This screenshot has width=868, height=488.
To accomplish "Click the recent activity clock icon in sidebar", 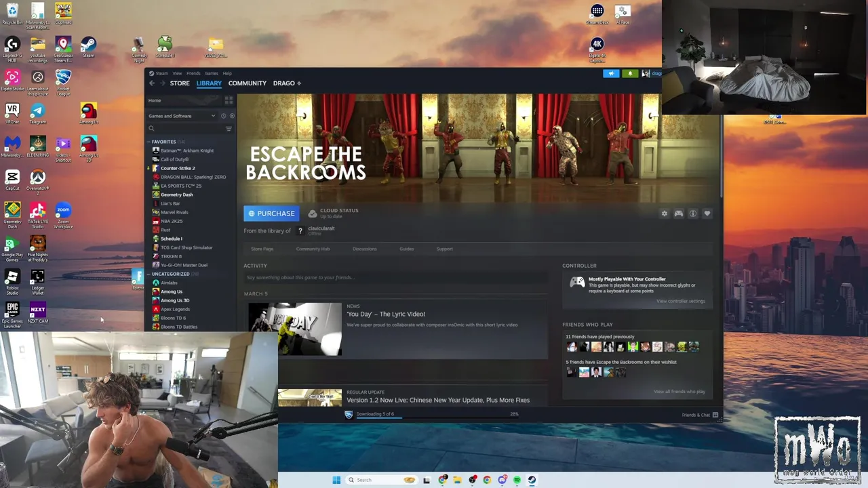I will pos(223,116).
